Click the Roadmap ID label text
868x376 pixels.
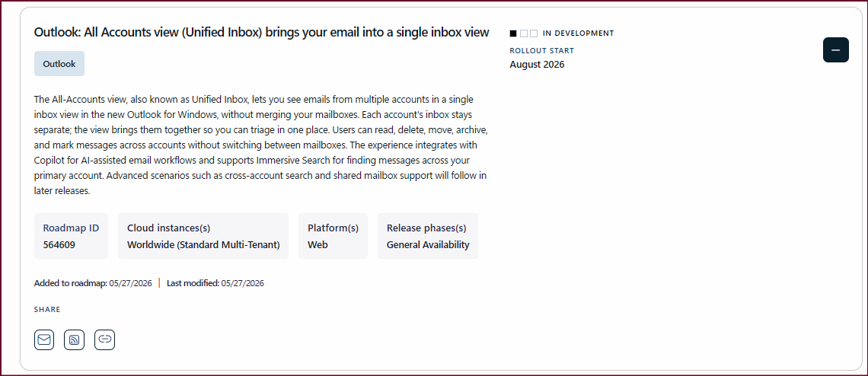71,228
